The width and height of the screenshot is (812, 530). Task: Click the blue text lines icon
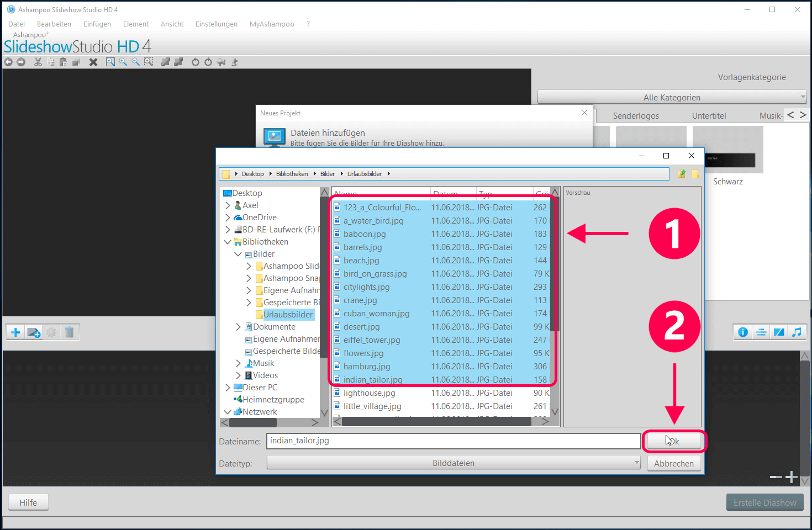coord(761,332)
